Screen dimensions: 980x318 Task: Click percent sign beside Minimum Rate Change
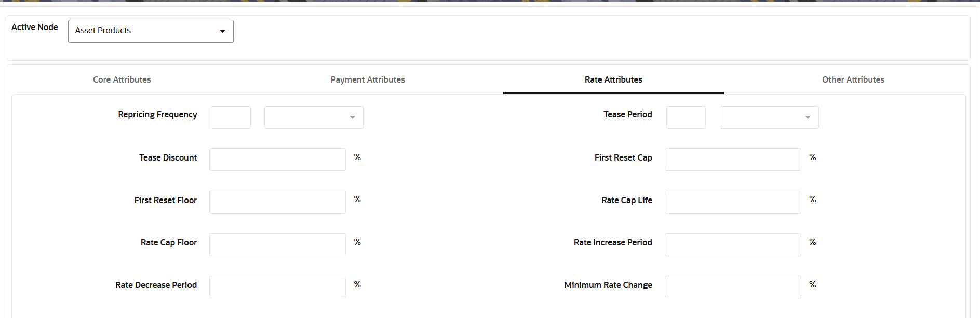pyautogui.click(x=813, y=284)
